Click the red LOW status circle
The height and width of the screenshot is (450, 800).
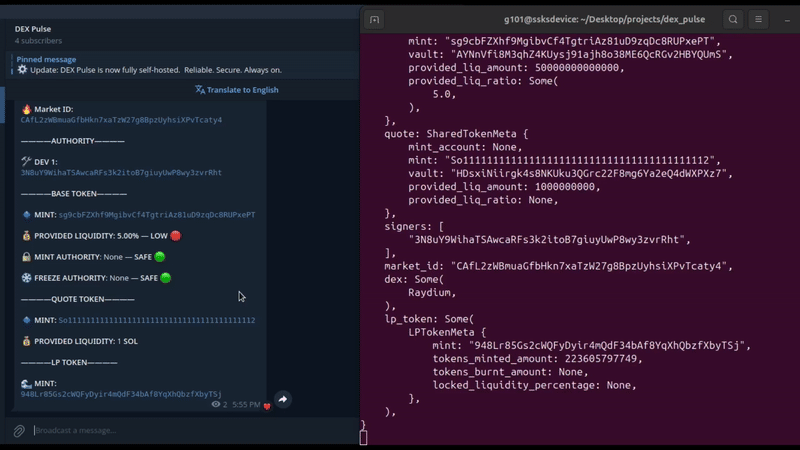click(x=176, y=236)
